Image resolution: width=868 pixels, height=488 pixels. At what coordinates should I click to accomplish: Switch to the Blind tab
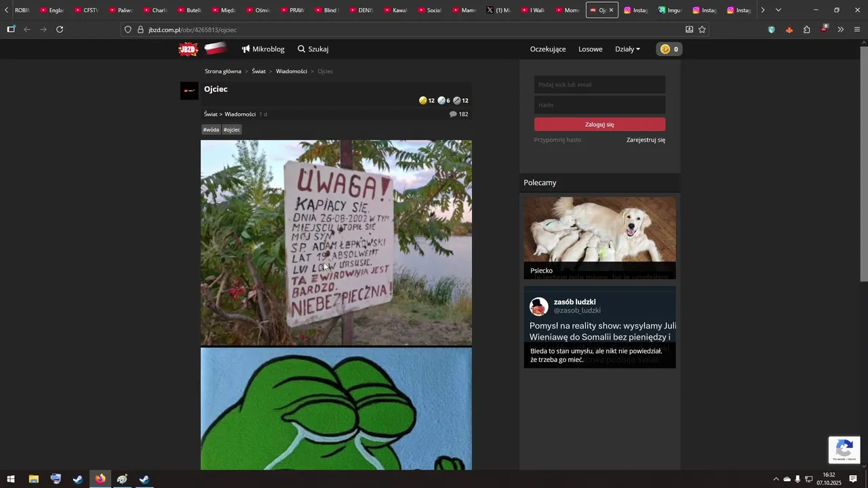click(x=326, y=10)
